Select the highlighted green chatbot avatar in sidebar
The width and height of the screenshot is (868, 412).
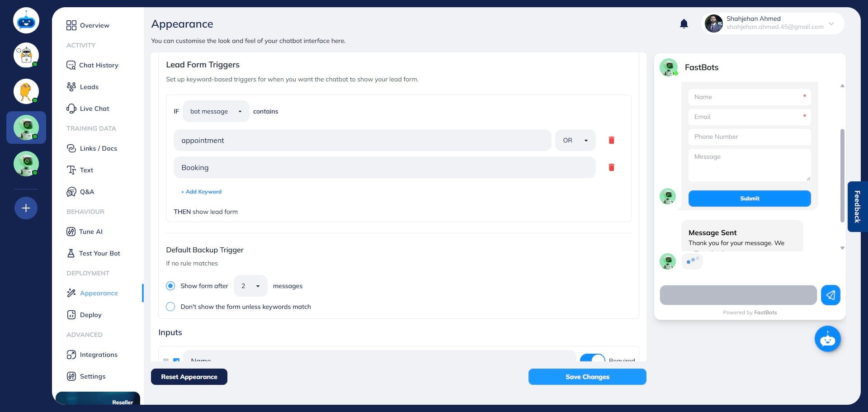point(26,127)
